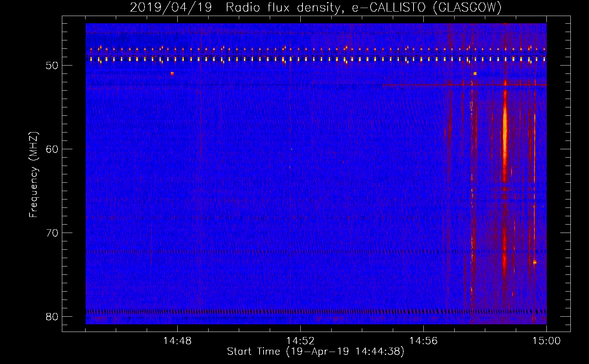Click the date "2019/04/19" in the title
This screenshot has height=364, width=589.
[x=171, y=8]
